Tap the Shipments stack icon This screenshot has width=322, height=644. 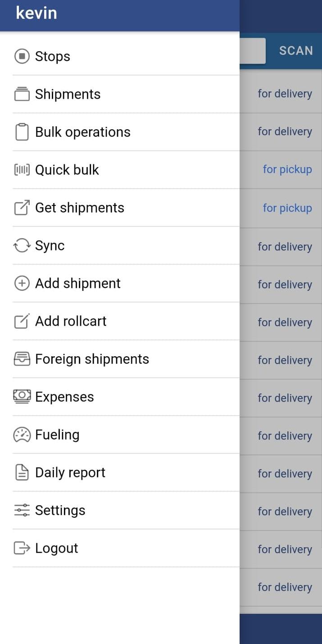[22, 94]
